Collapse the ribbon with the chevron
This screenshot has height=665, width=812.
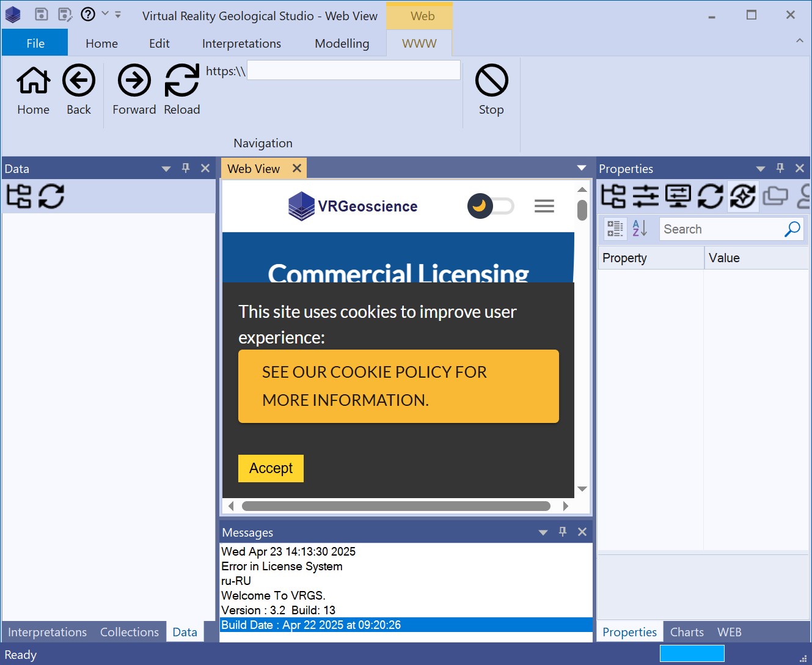(x=800, y=40)
